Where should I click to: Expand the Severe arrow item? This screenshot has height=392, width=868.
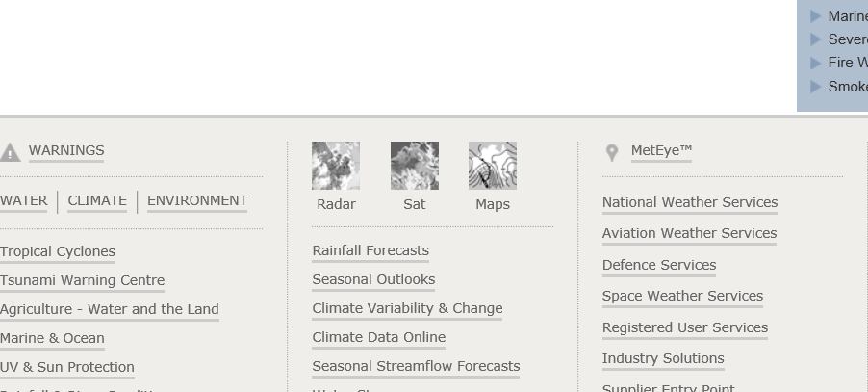coord(816,39)
